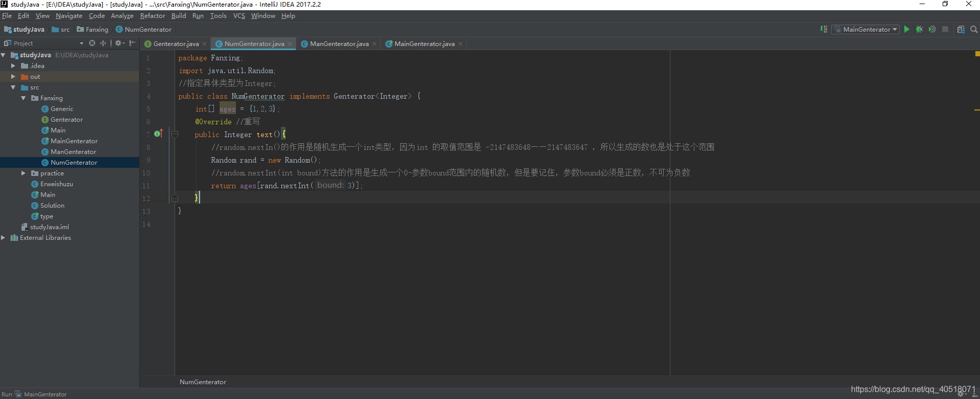
Task: Close the ManGenerator.java tab
Action: pos(374,44)
